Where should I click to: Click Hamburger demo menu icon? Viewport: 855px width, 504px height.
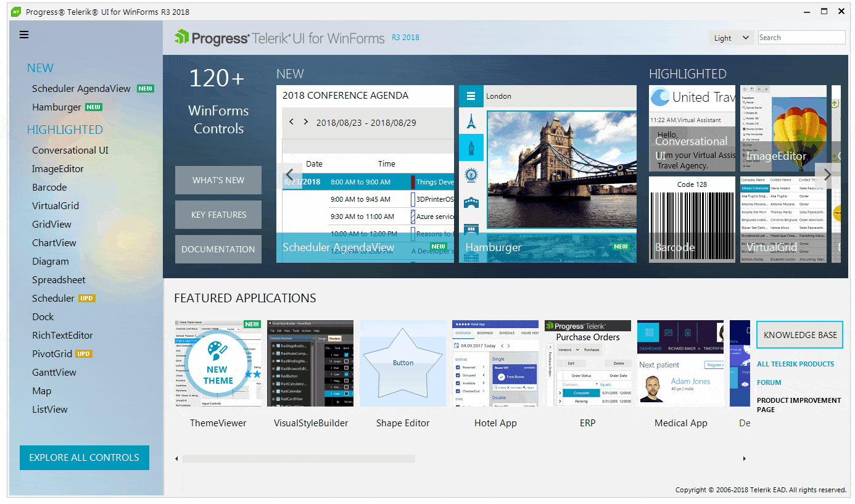(x=471, y=96)
